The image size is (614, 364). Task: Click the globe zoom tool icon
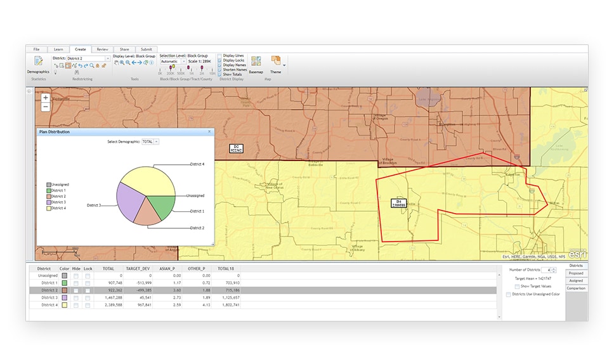coord(146,63)
